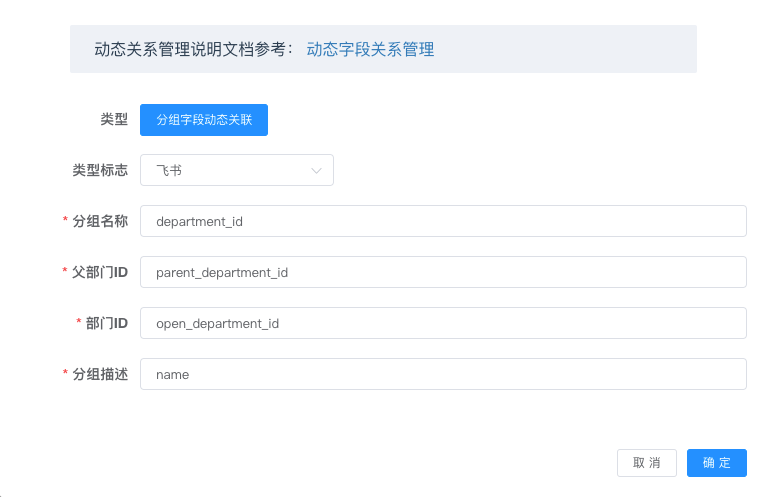Image resolution: width=765 pixels, height=497 pixels.
Task: Expand the 类型标志 dropdown chevron arrow
Action: 316,171
